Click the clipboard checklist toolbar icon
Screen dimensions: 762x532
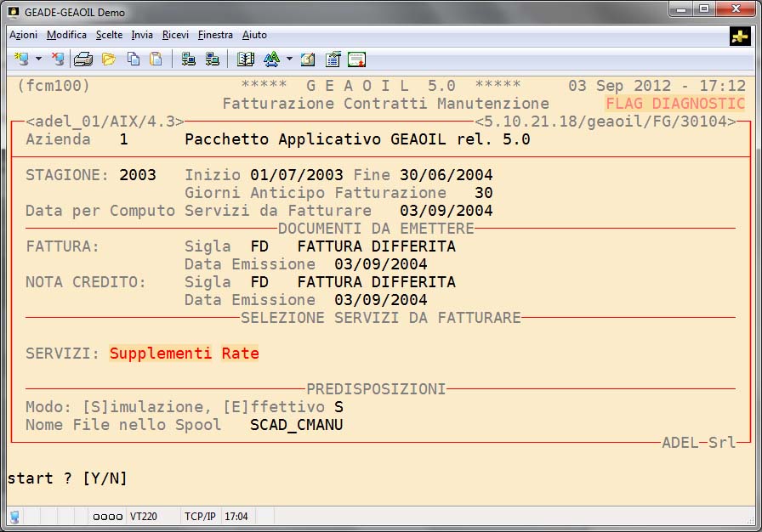coord(333,59)
